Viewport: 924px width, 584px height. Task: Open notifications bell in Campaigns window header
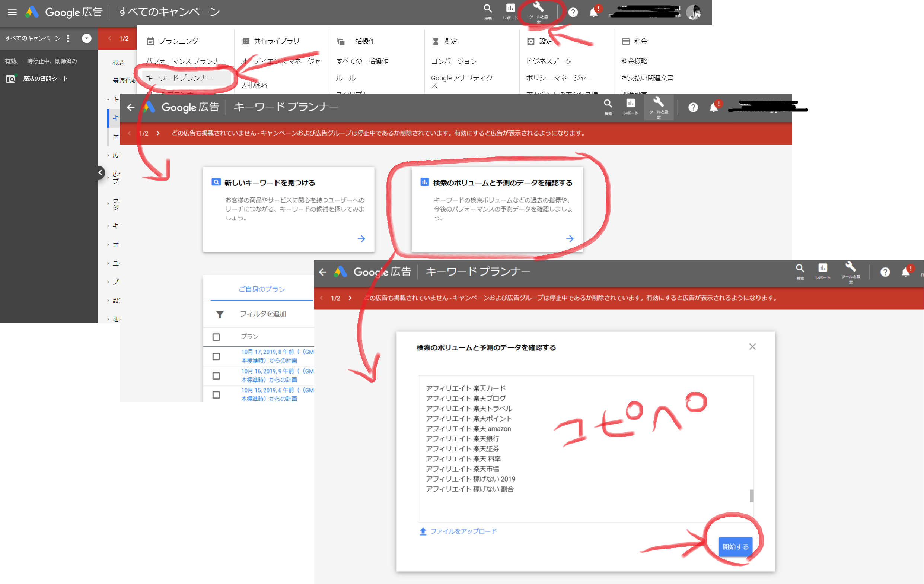pyautogui.click(x=593, y=12)
